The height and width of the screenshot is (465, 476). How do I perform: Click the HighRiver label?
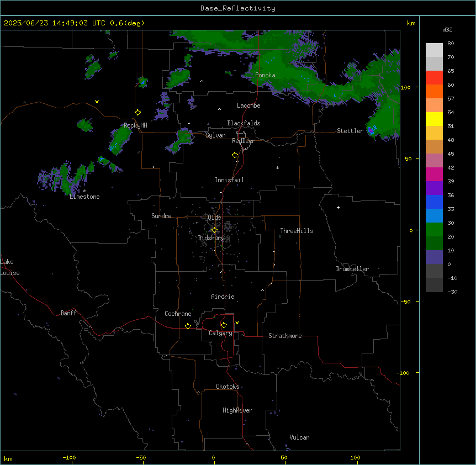pos(237,410)
